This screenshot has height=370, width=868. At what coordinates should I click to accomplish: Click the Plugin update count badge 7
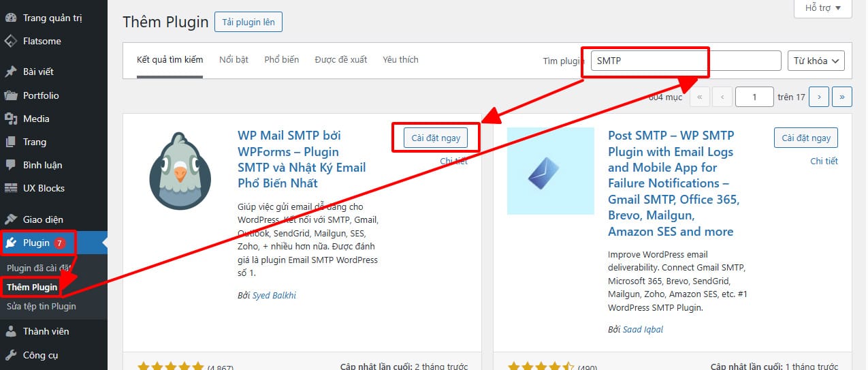[x=60, y=243]
